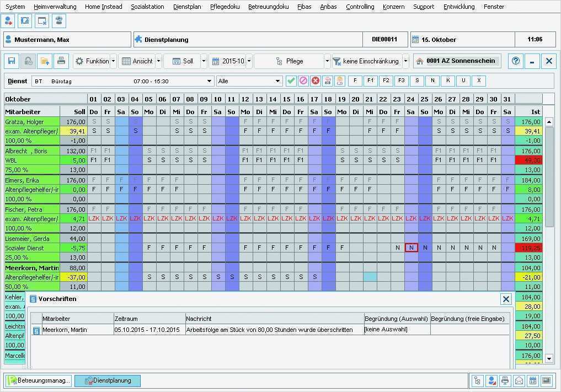Image resolution: width=561 pixels, height=392 pixels.
Task: Click the red-marked N cell for Sozialer Dienst
Action: tap(411, 248)
